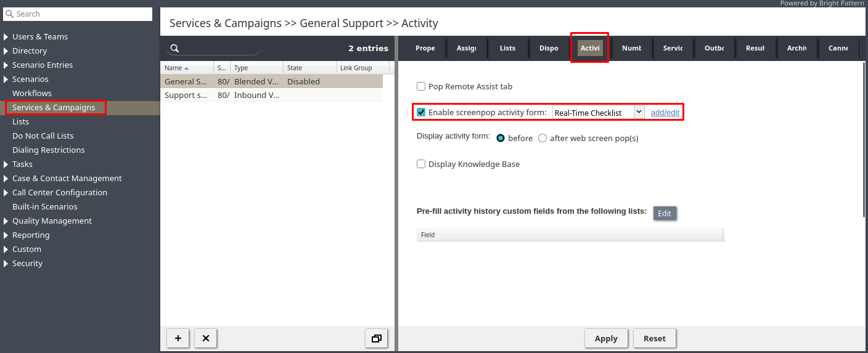Image resolution: width=868 pixels, height=353 pixels.
Task: Uncheck Enable screenpop activity form
Action: click(x=421, y=112)
